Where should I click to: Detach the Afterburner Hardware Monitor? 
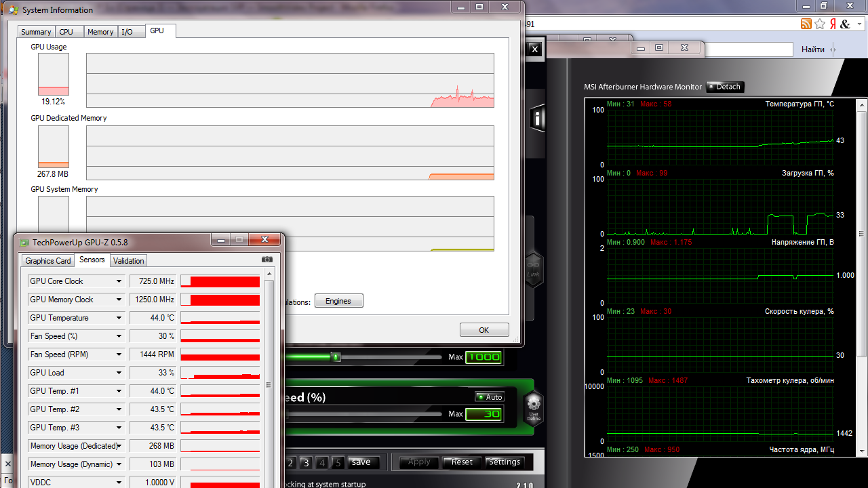[x=725, y=87]
